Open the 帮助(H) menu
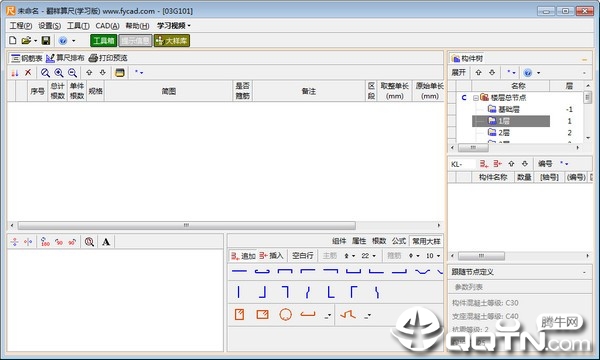This screenshot has height=360, width=600. (x=137, y=26)
